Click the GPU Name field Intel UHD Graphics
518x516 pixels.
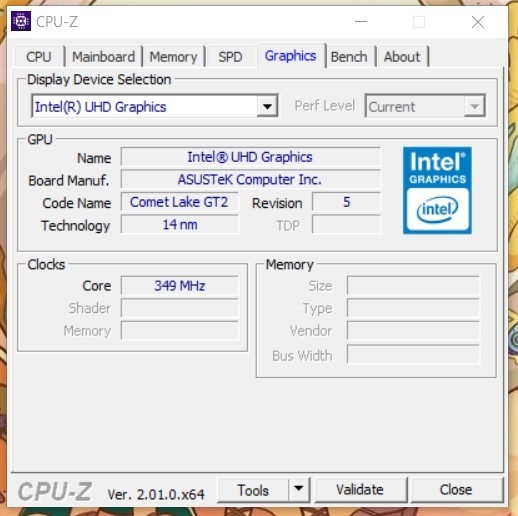point(251,157)
